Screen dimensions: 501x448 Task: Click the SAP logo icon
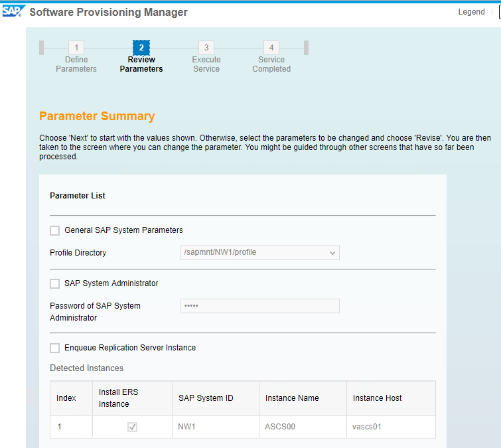pyautogui.click(x=13, y=11)
